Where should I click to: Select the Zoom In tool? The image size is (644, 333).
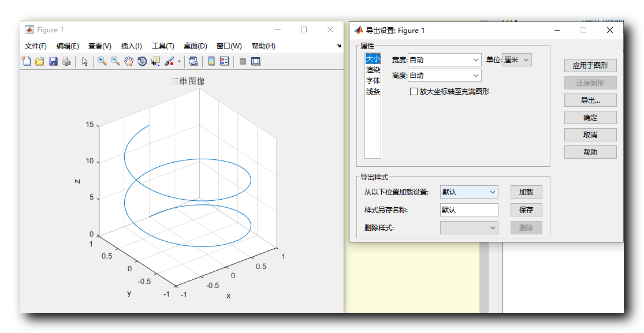click(102, 61)
